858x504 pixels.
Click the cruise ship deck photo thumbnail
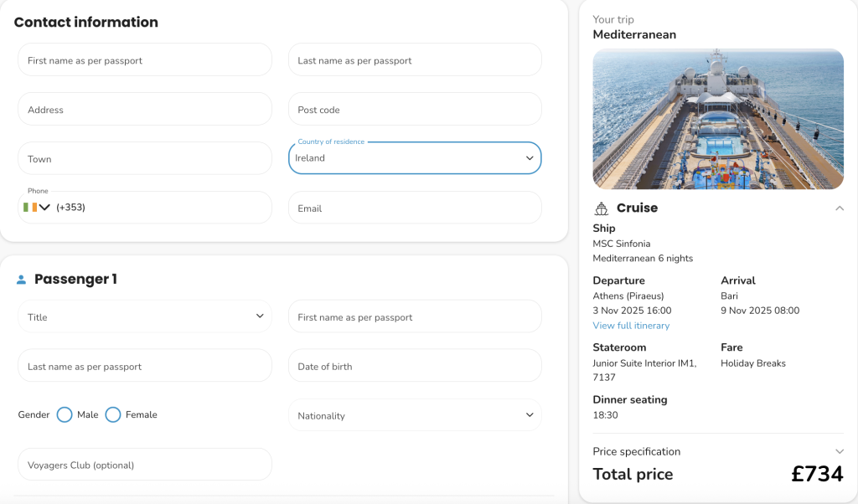tap(718, 119)
